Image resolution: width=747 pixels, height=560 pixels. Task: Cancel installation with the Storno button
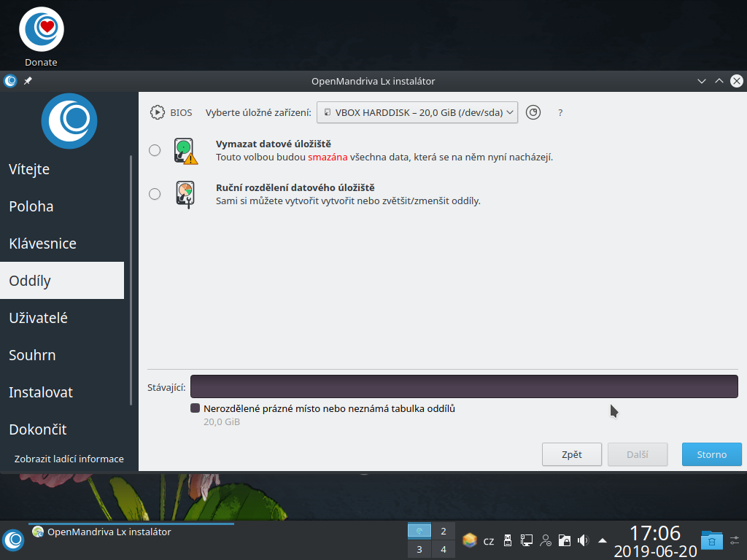[711, 454]
